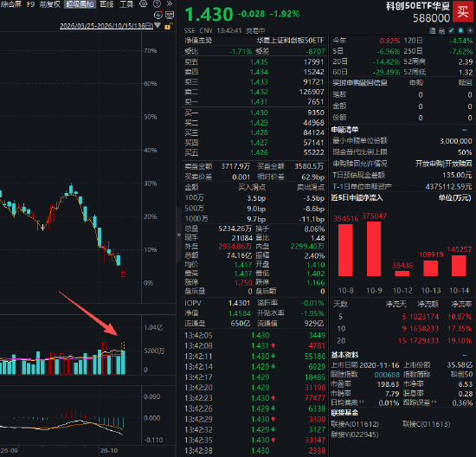Screen dimensions: 476x457
Task: Click the 10-9 net inflow bar 375047
Action: (374, 248)
